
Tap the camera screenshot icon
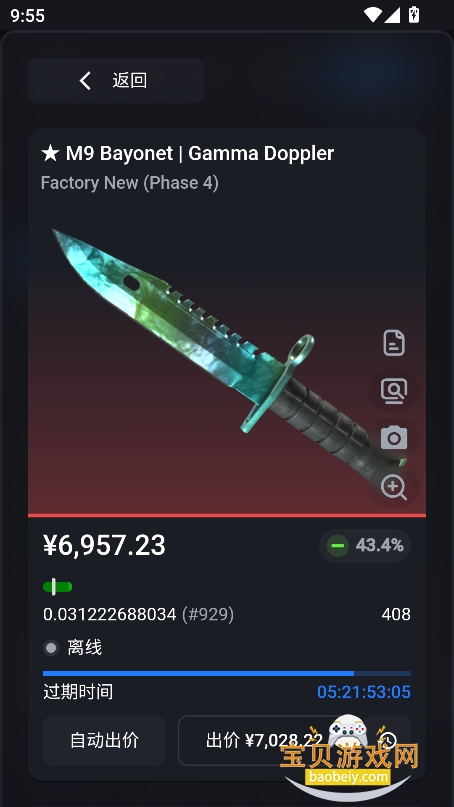(394, 438)
